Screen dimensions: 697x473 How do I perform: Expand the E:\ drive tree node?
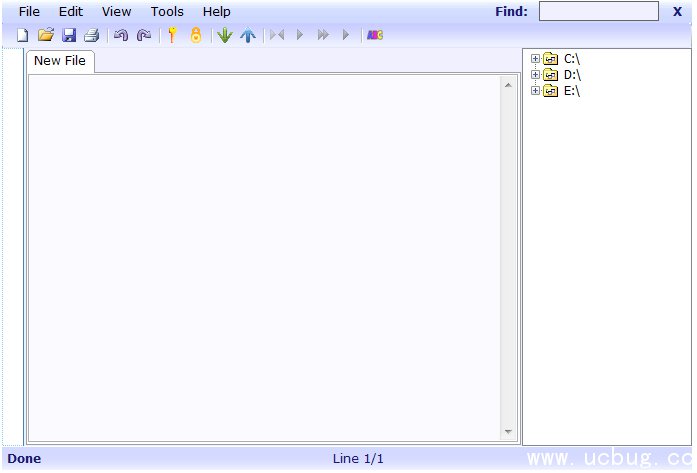click(x=536, y=91)
